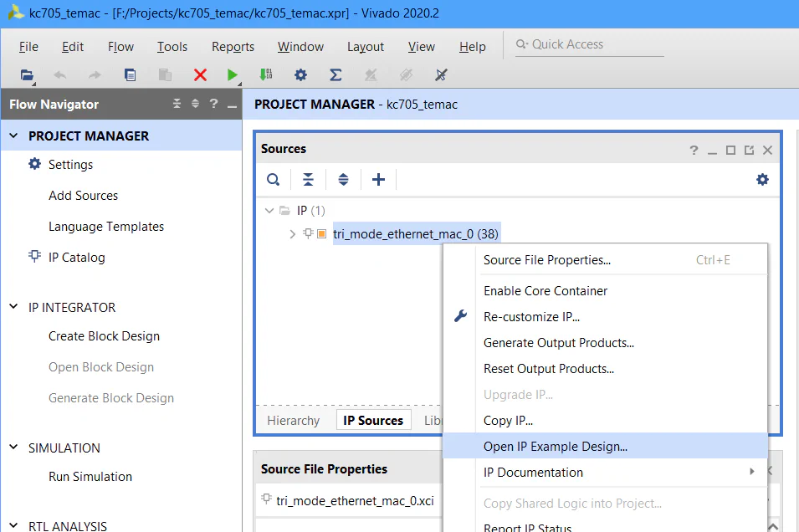Click the red X cancel toolbar icon
The image size is (799, 532).
200,75
